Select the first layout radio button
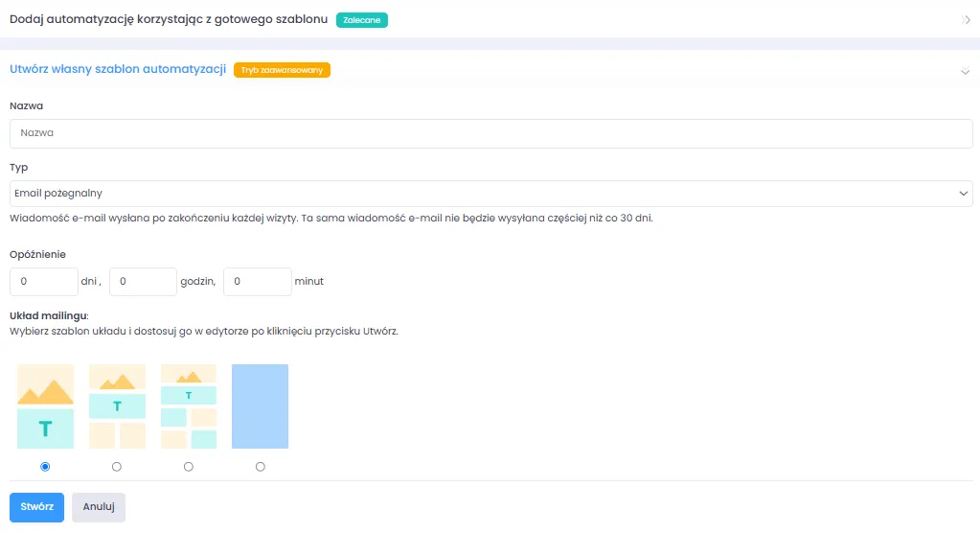 pos(45,467)
